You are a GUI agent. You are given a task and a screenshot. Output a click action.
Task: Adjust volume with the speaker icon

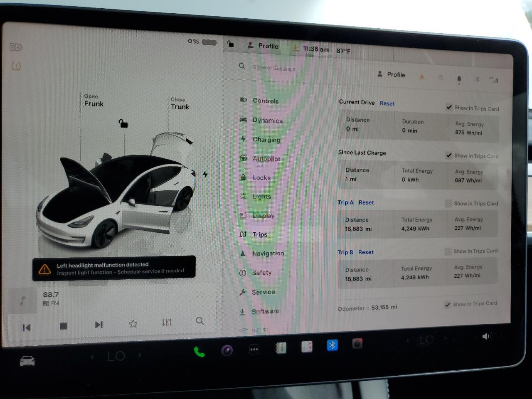pos(486,336)
